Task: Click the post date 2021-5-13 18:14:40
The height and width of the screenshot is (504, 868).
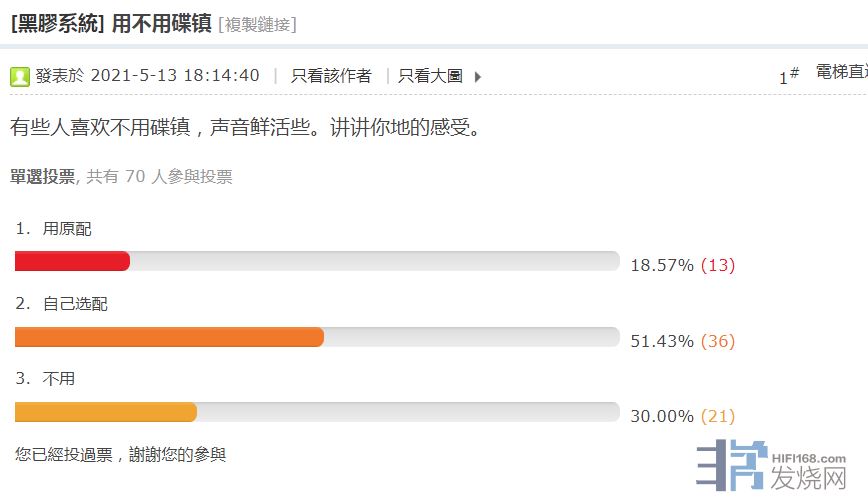Action: (175, 76)
